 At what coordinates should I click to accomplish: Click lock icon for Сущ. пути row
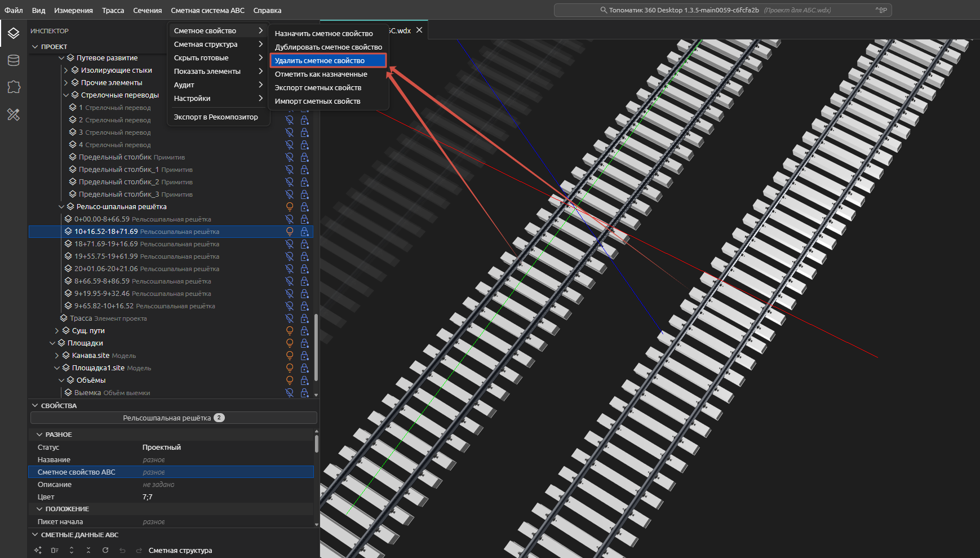coord(304,331)
